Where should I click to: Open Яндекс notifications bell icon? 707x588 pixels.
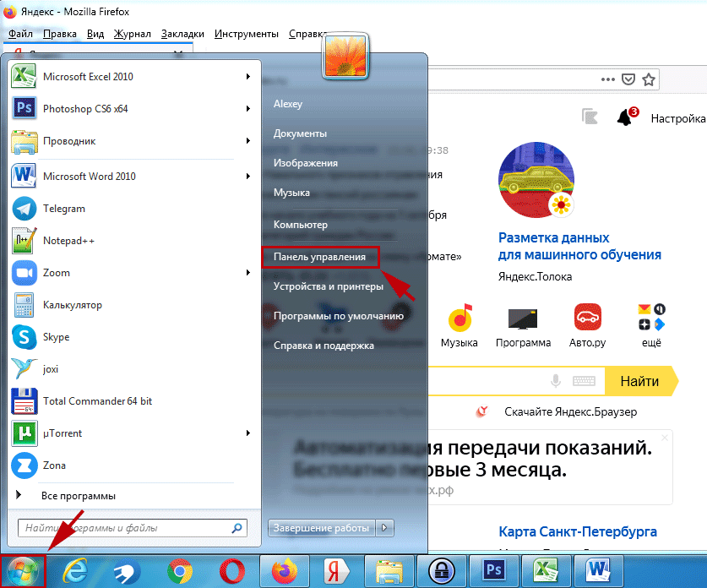click(x=625, y=117)
